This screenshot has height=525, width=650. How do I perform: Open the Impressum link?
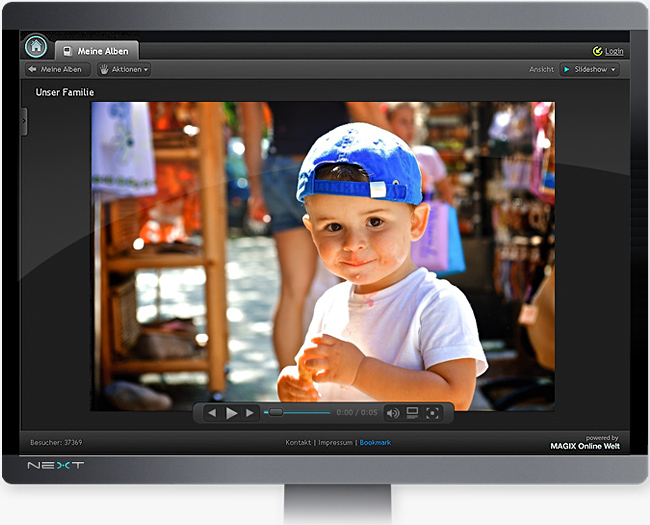coord(335,442)
